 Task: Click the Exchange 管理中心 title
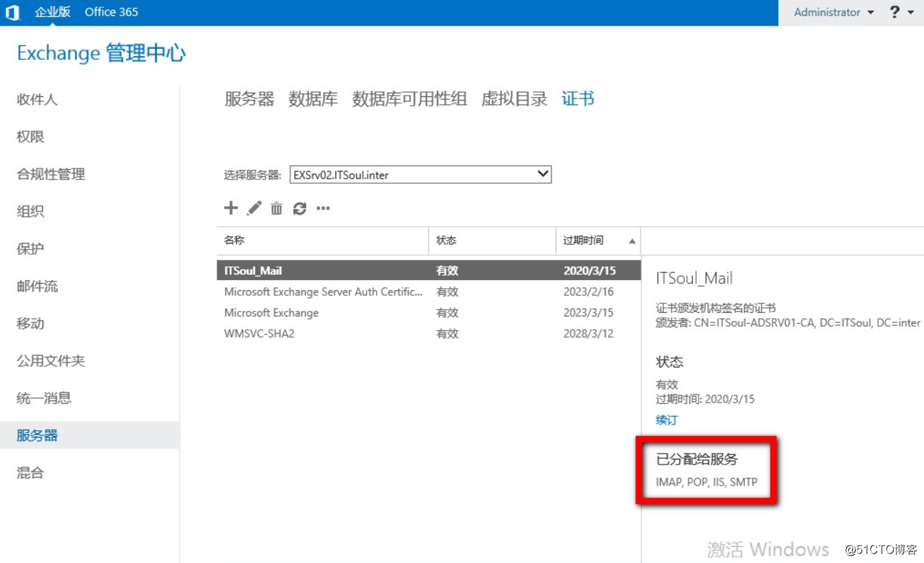tap(101, 53)
